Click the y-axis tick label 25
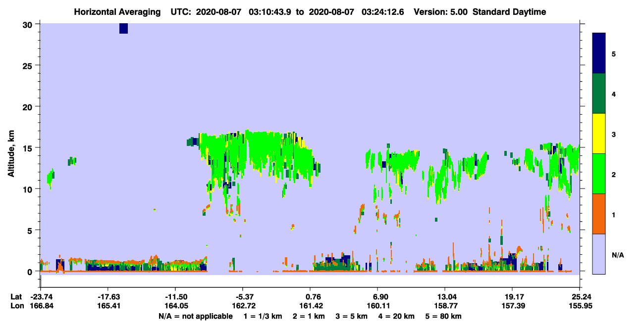Screen dimensions: 644x330 [28, 66]
